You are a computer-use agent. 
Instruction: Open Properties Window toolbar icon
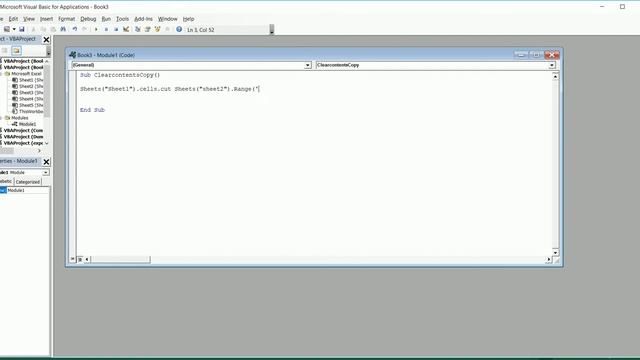click(148, 29)
